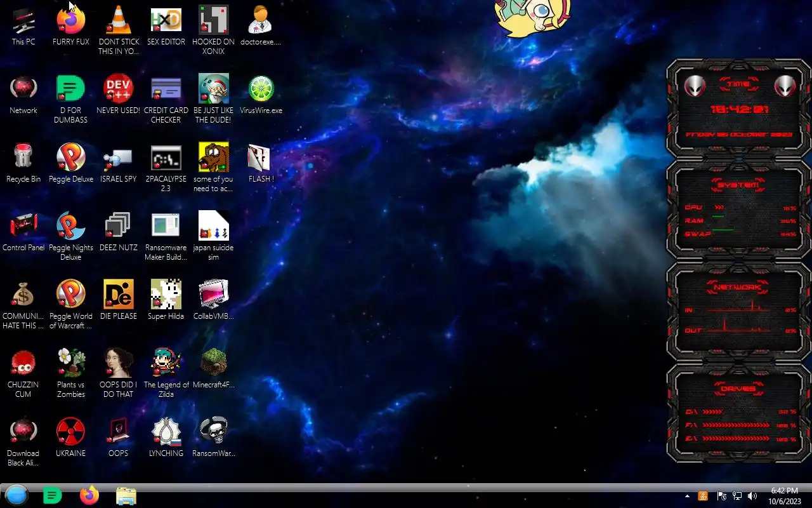Image resolution: width=812 pixels, height=508 pixels.
Task: Click the left alien head in Time widget
Action: [695, 86]
